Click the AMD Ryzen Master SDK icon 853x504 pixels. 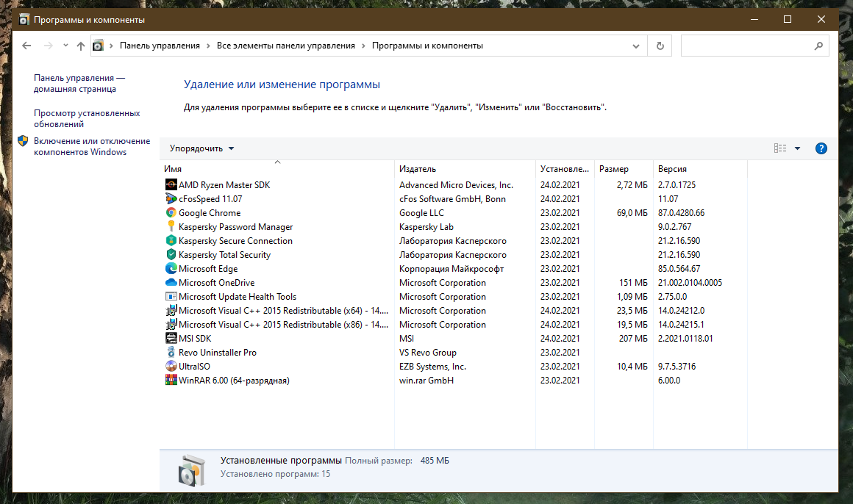[171, 185]
